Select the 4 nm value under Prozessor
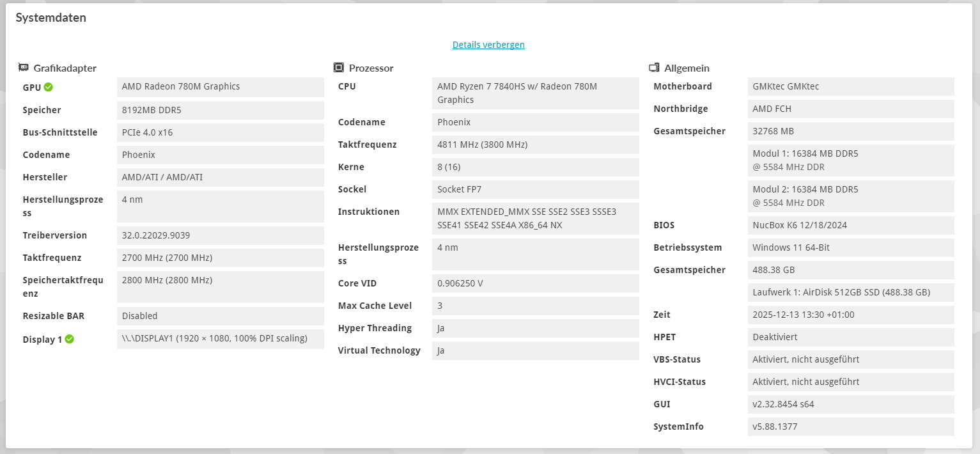This screenshot has height=454, width=980. (536, 254)
